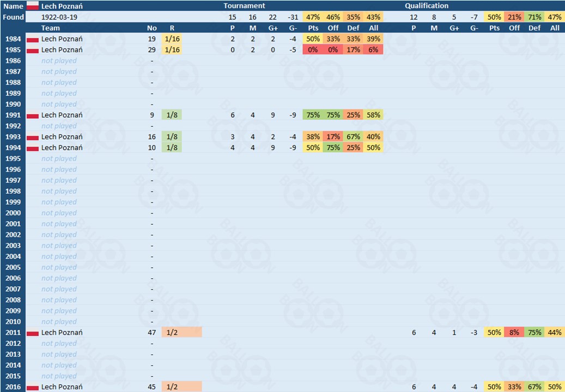
Task: Click the 'not played' text in 1986 row
Action: [x=59, y=61]
